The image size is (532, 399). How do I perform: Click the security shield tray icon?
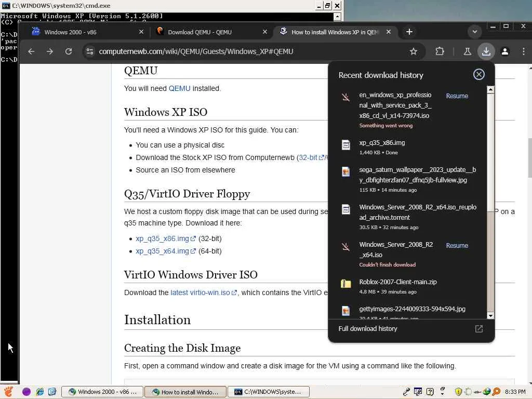click(x=458, y=392)
